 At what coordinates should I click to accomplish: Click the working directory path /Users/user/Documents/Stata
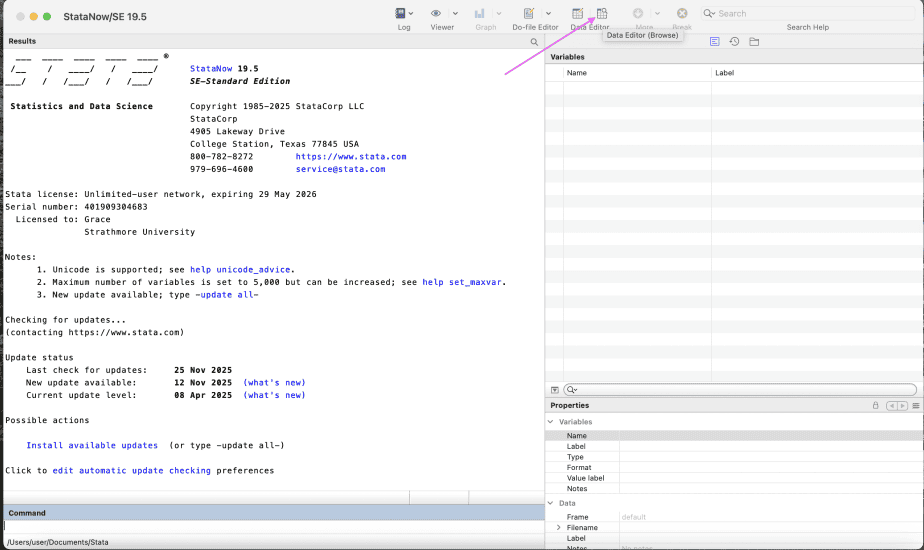click(x=58, y=542)
